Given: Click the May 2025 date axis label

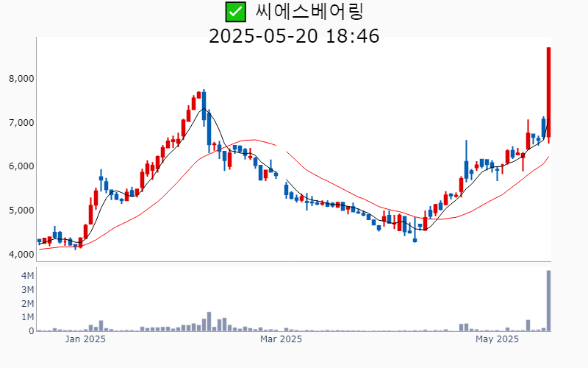Looking at the screenshot, I should (x=497, y=339).
